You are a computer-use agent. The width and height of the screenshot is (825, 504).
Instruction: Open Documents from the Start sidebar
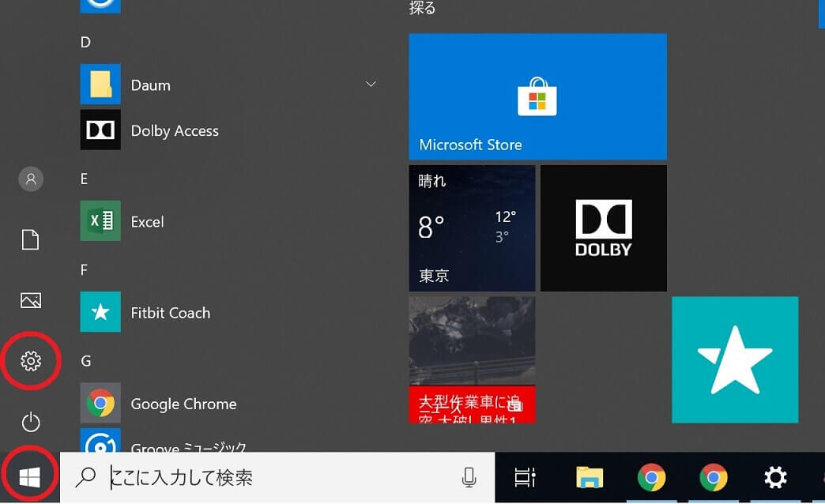click(31, 239)
